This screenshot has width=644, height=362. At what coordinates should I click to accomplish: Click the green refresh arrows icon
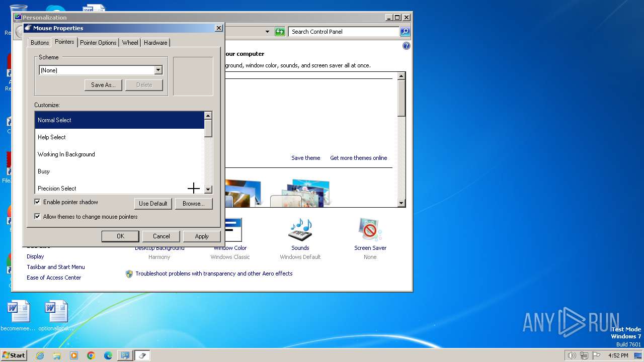click(x=280, y=32)
